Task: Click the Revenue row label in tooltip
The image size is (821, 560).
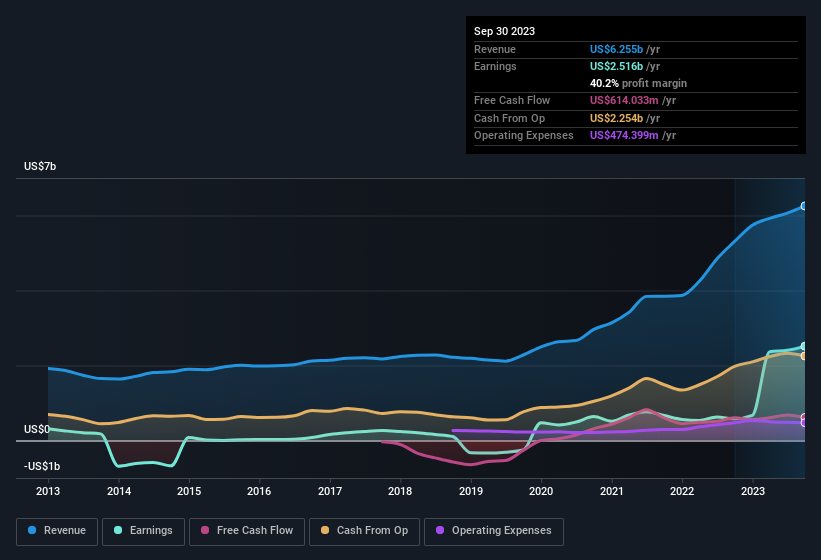Action: click(495, 49)
